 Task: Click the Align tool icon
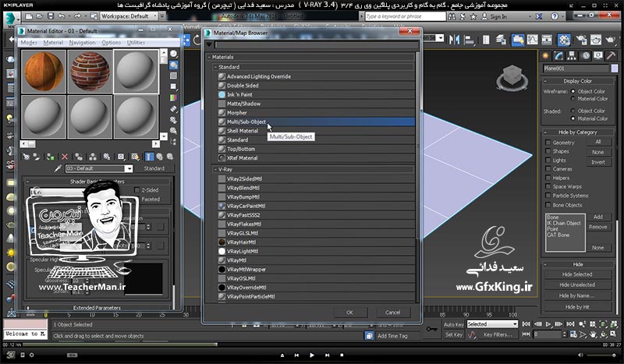pyautogui.click(x=470, y=40)
